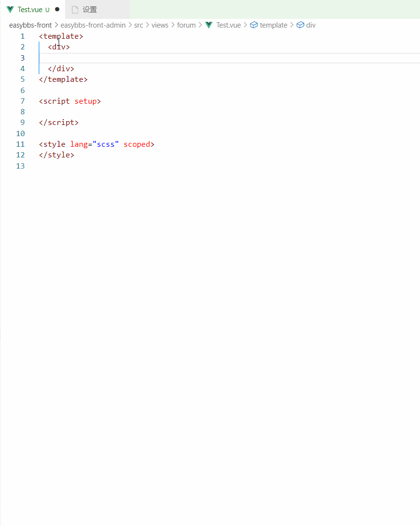Click the cube icon beside div breadcrumb
This screenshot has height=526, width=420.
(300, 25)
